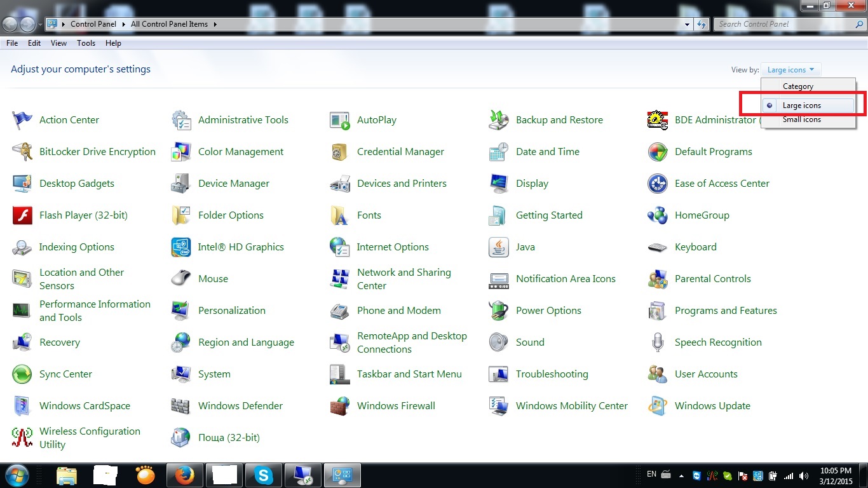
Task: Click the EN language indicator
Action: tap(651, 474)
